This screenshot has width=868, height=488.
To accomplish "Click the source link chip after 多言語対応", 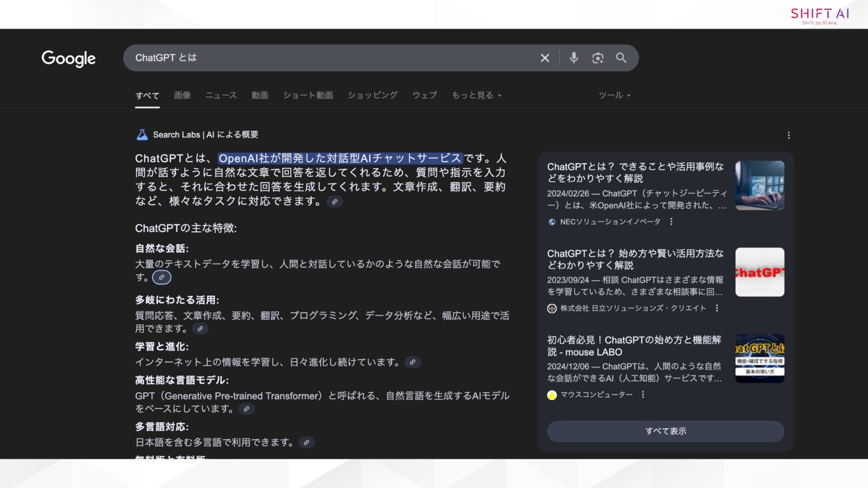I will click(307, 442).
